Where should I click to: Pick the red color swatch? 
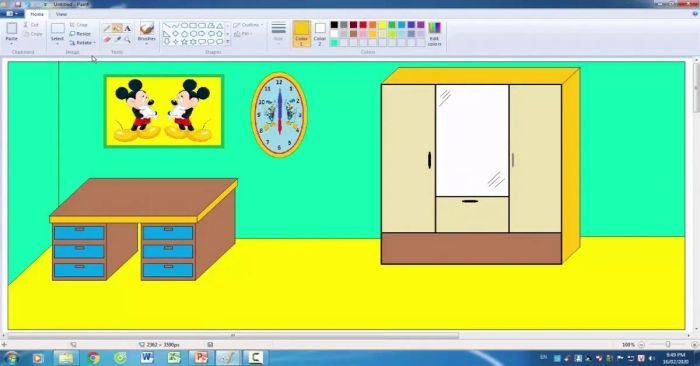pos(363,25)
